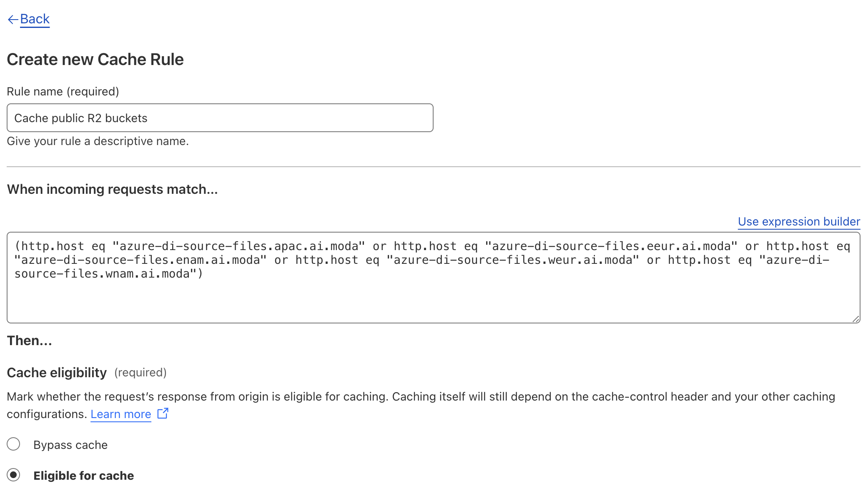Click the Eligible for cache label text

click(83, 476)
